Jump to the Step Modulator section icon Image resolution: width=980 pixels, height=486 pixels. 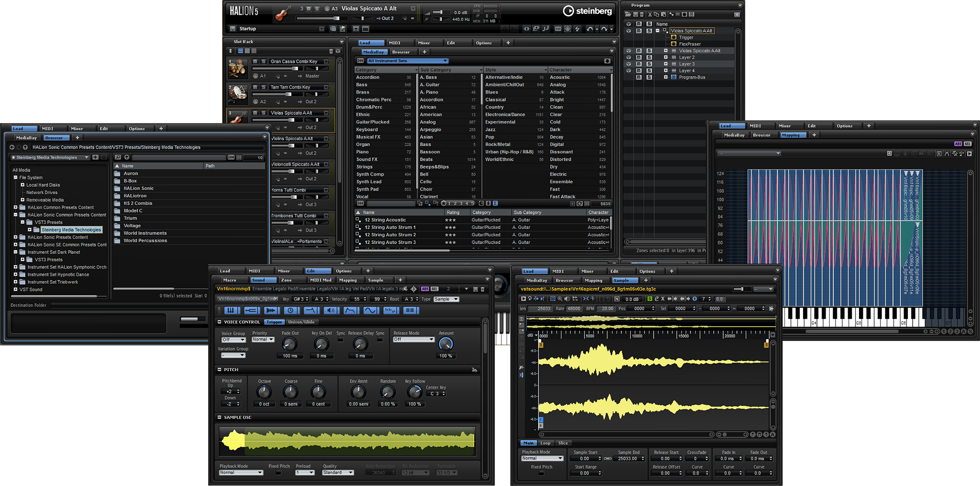[391, 310]
